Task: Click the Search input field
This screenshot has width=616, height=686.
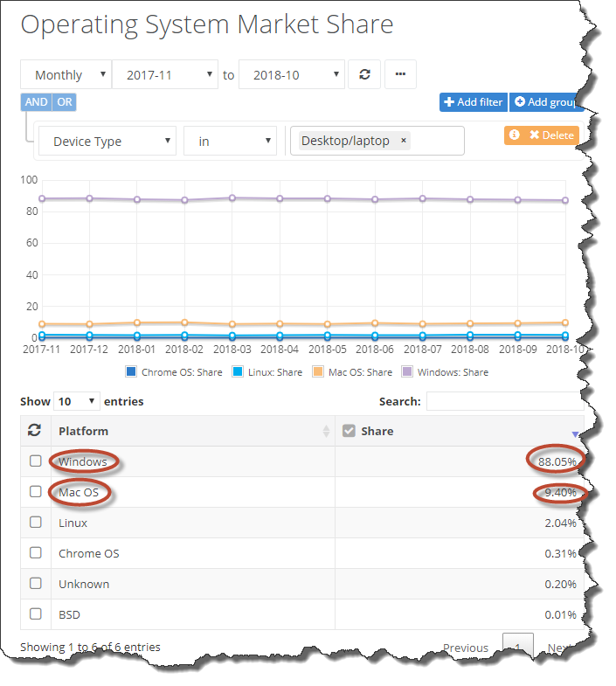Action: pyautogui.click(x=505, y=401)
